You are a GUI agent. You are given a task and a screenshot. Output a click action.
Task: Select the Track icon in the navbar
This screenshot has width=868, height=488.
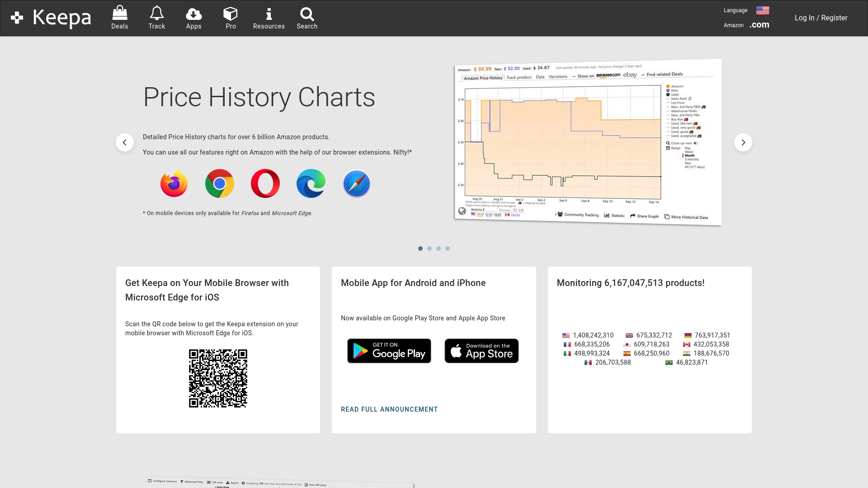(156, 17)
